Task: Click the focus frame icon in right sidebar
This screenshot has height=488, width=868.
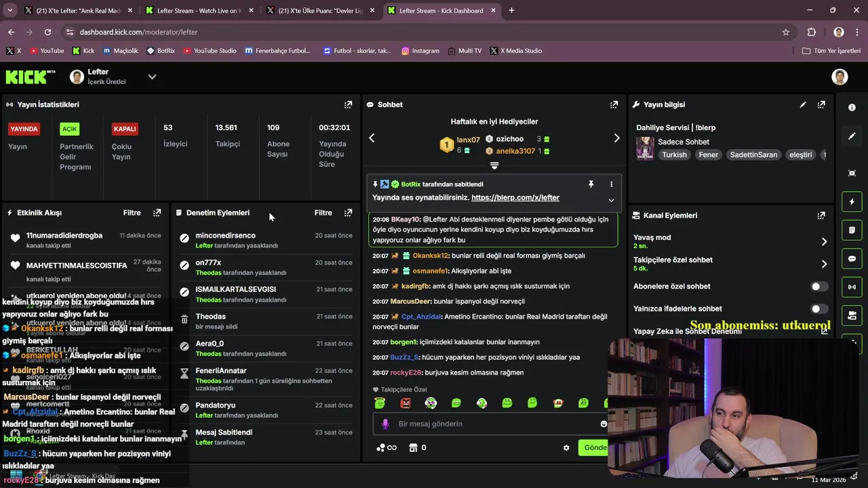Action: 852,174
